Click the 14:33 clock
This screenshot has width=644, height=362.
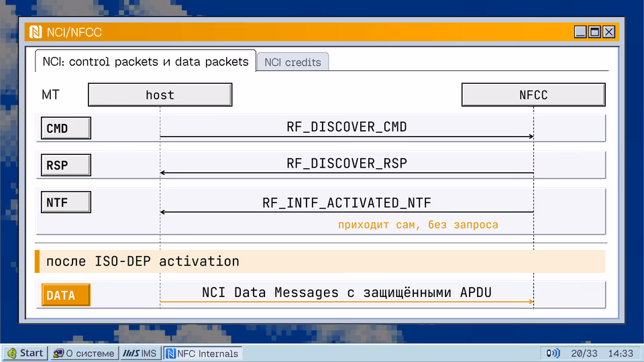click(x=621, y=353)
